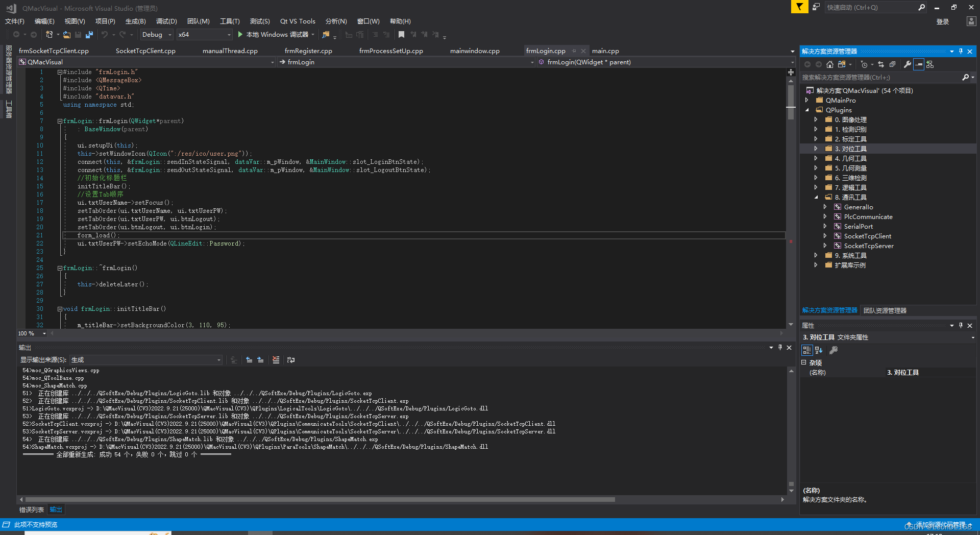This screenshot has height=535, width=980.
Task: Pin the Properties panel
Action: coord(961,326)
